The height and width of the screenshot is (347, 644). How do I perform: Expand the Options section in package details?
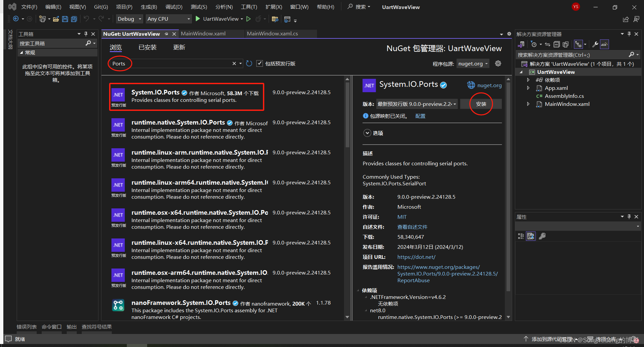pos(367,133)
